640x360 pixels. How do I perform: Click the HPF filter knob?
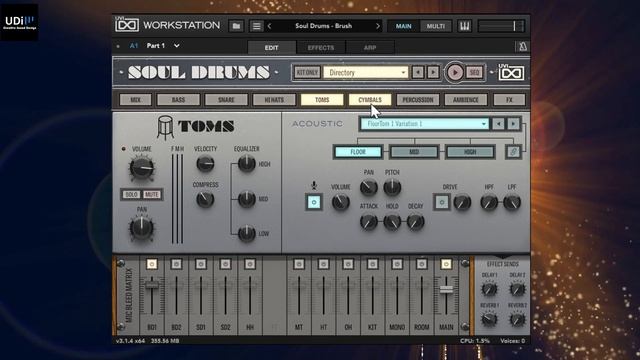[489, 202]
